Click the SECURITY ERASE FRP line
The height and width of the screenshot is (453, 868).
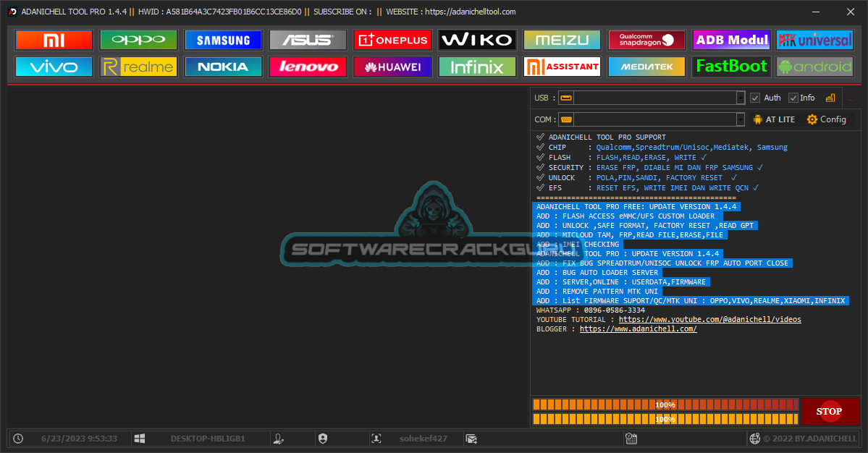pos(649,168)
